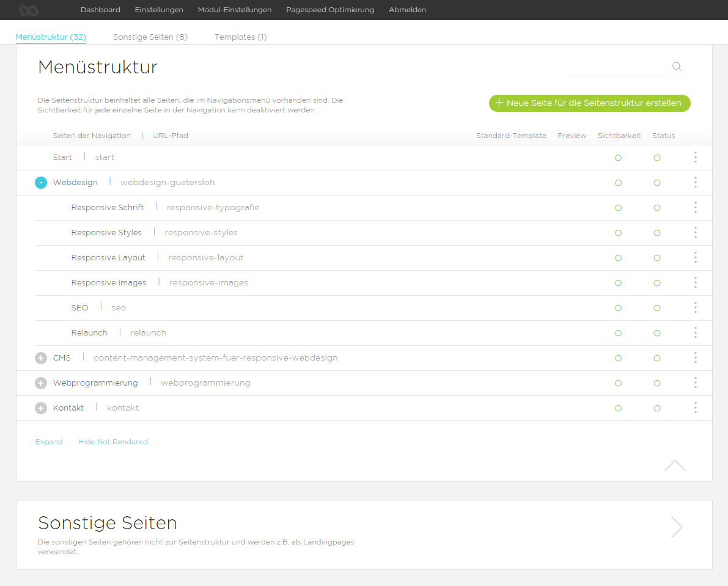Toggle Status of Relaunch page
The width and height of the screenshot is (728, 586).
coord(657,333)
